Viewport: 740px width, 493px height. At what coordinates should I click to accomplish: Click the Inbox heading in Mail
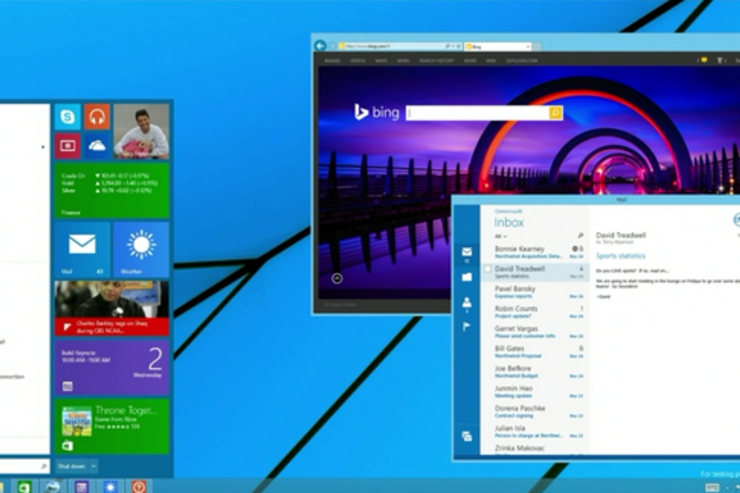(509, 222)
